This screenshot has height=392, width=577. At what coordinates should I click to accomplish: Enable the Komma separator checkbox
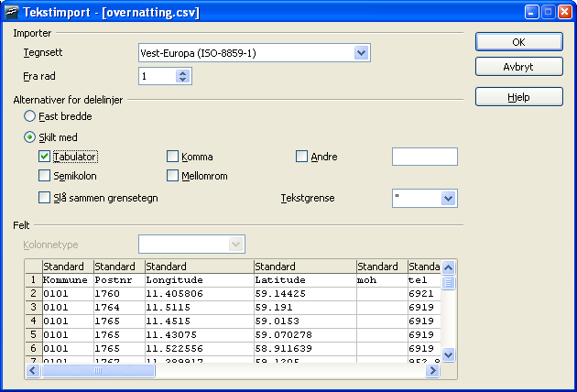click(x=173, y=157)
